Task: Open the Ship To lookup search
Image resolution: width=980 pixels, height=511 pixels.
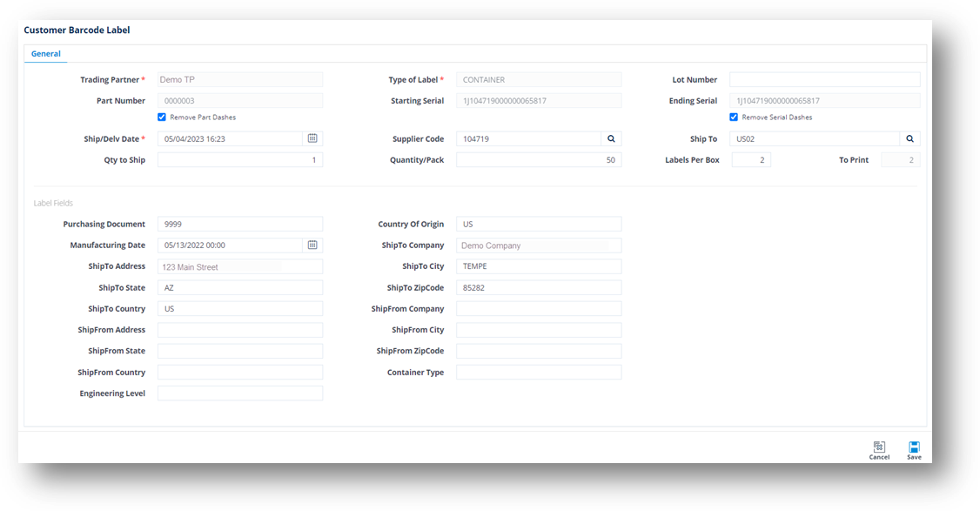Action: (910, 138)
